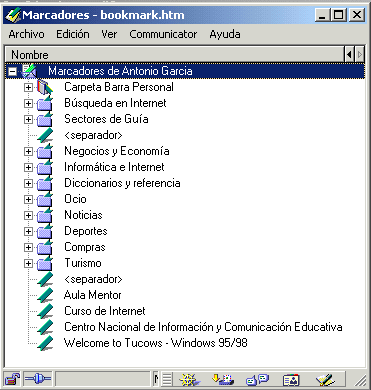Expand the Ocio folder
Viewport: 371px width, 390px height.
(28, 199)
